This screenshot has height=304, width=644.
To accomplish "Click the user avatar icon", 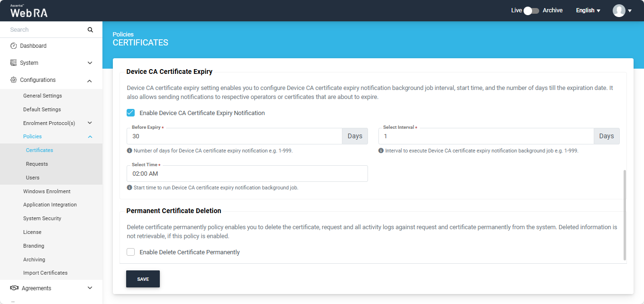I will click(619, 10).
